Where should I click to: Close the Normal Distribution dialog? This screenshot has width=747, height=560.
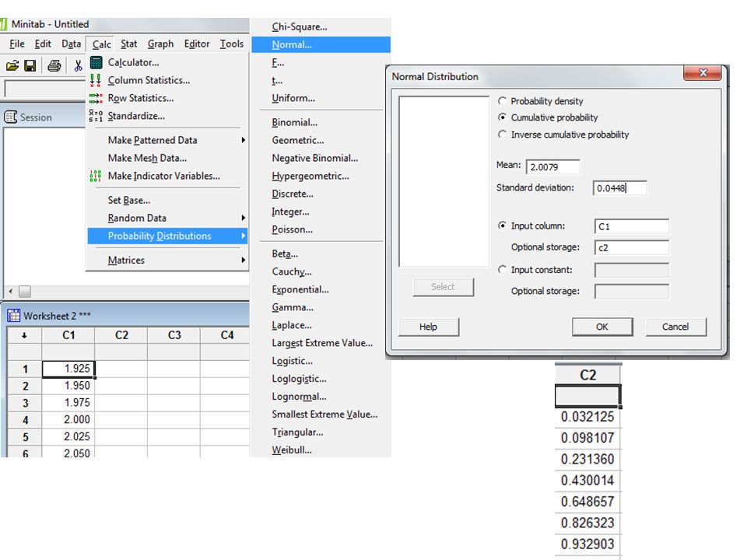point(703,73)
